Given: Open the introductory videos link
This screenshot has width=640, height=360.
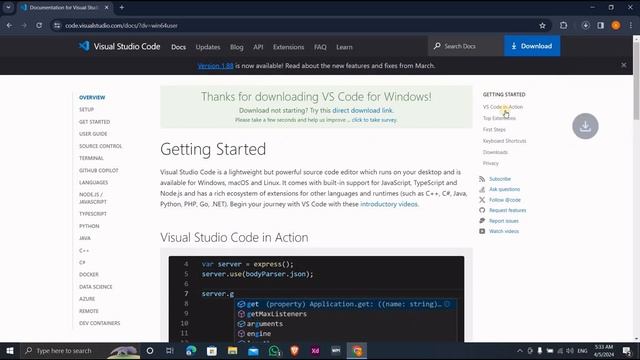Looking at the screenshot, I should click(x=389, y=204).
